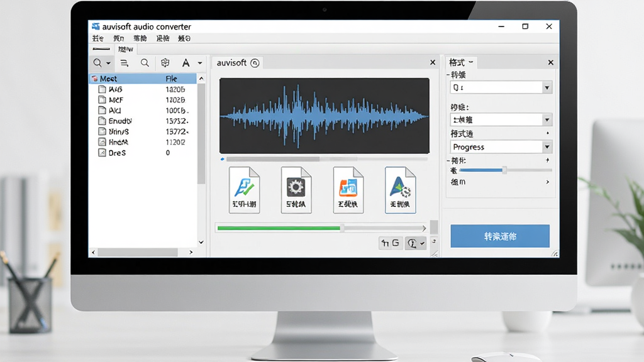Click the image-style icon beside HndM

[x=102, y=142]
